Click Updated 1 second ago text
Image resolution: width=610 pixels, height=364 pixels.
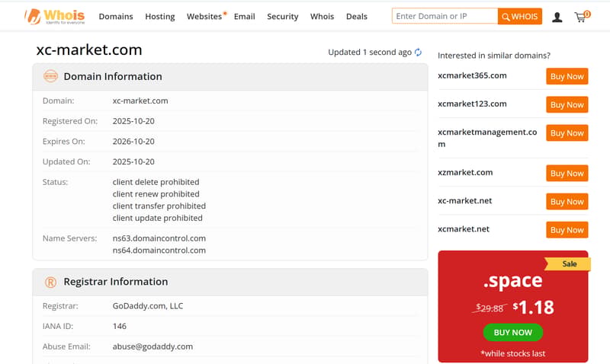(x=370, y=52)
